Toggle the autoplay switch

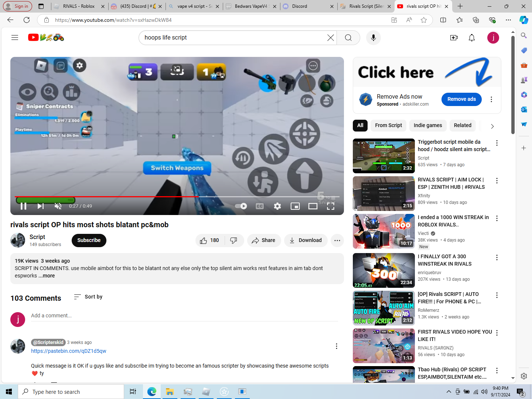coord(241,206)
